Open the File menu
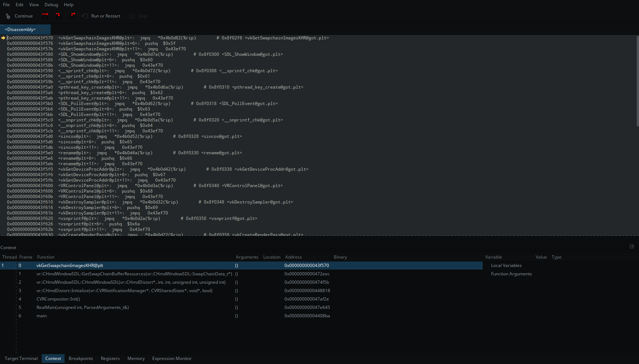The height and width of the screenshot is (364, 639). point(6,4)
